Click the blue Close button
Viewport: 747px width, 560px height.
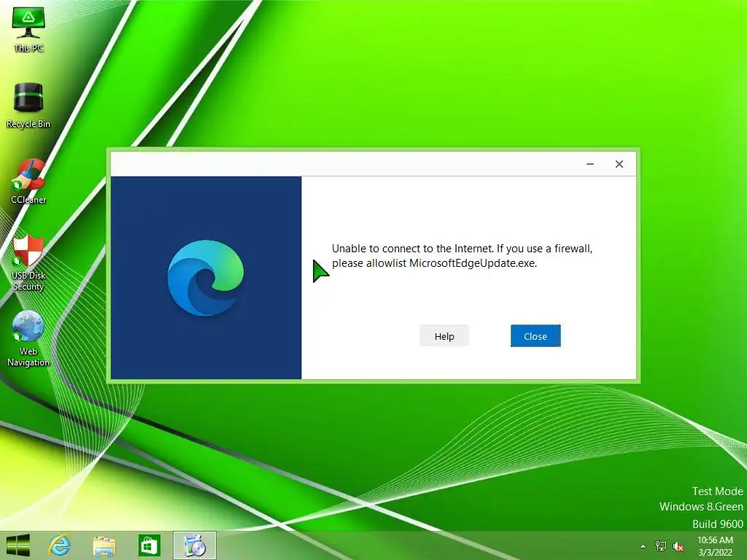535,336
